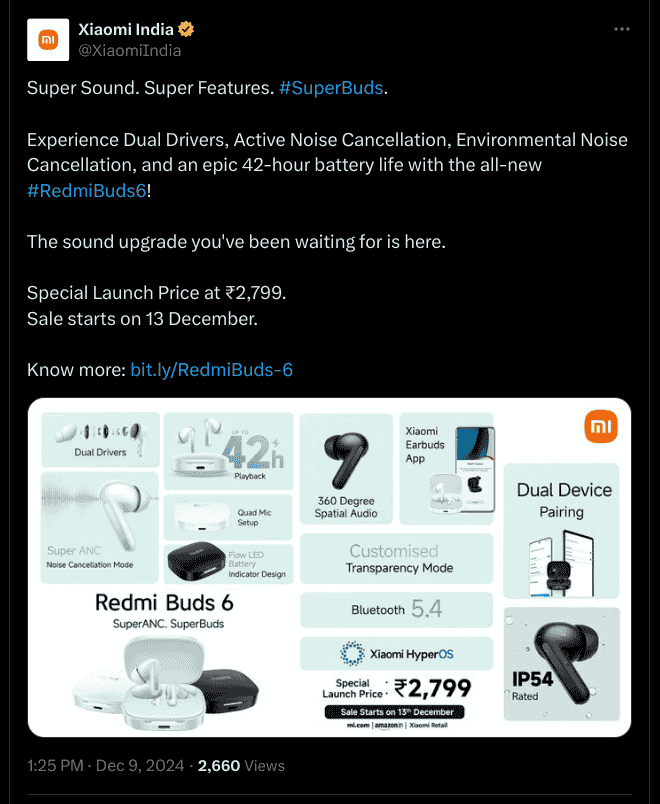Screen dimensions: 660x804
Task: Open the @XiaomiIndia handle link
Action: pyautogui.click(x=129, y=50)
